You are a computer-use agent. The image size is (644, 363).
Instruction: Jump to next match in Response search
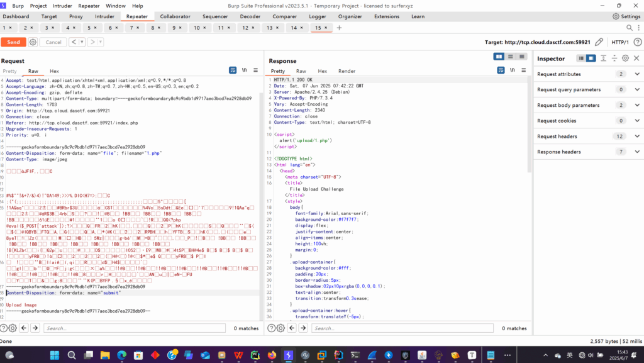click(303, 328)
